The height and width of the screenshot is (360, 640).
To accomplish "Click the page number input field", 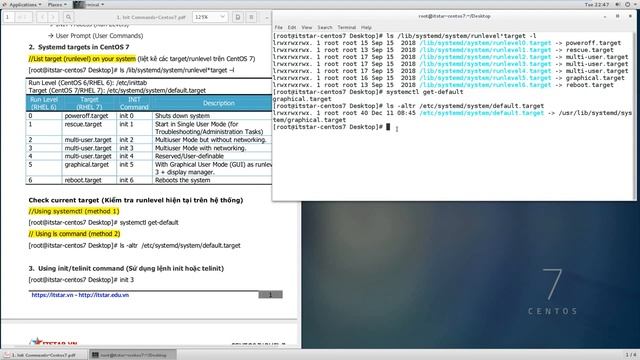I will tap(10, 17).
